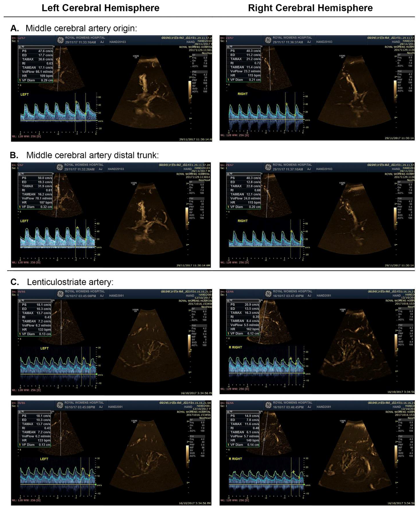Click GE logo beside 29/11/17 11:33:16AM timestamp
This screenshot has height=510, width=420.
click(x=60, y=40)
